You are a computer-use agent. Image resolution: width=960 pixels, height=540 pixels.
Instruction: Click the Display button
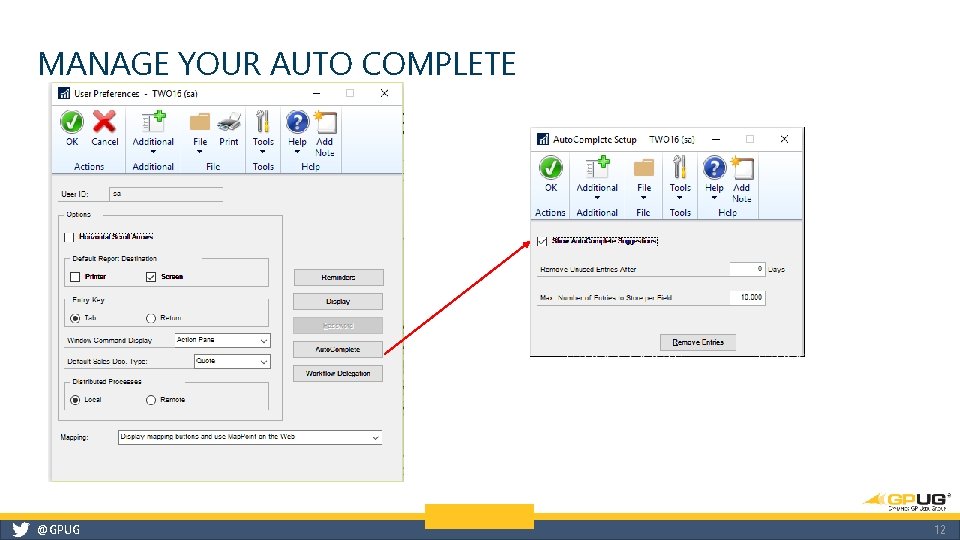click(x=338, y=301)
